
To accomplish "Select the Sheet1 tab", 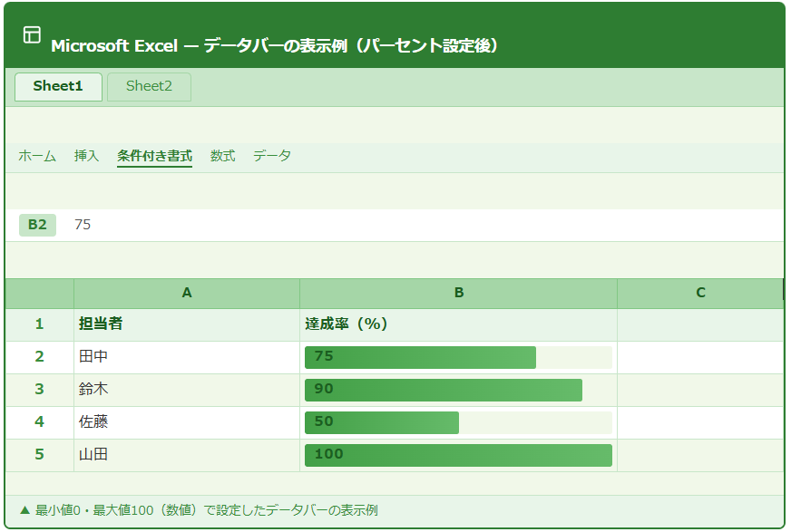I will (58, 87).
